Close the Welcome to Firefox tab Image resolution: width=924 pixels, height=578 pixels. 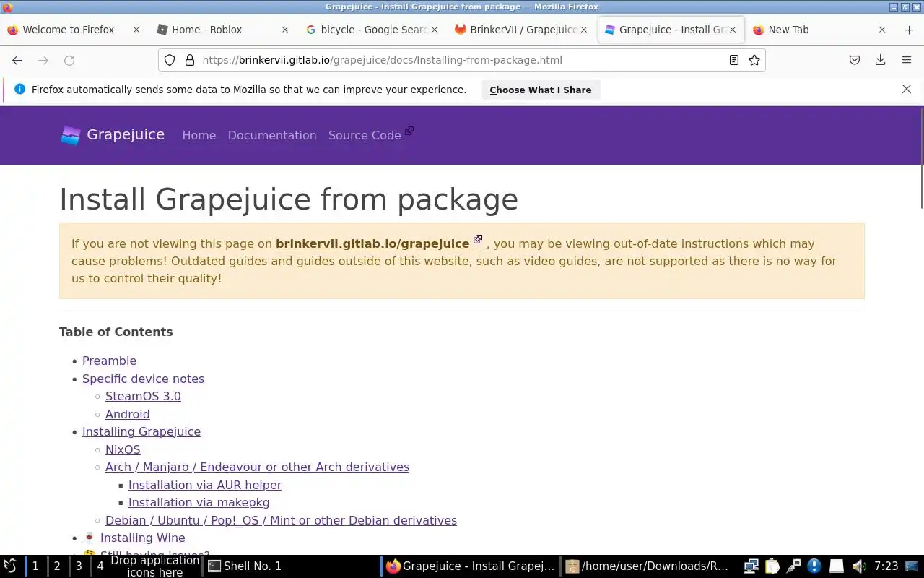point(136,30)
